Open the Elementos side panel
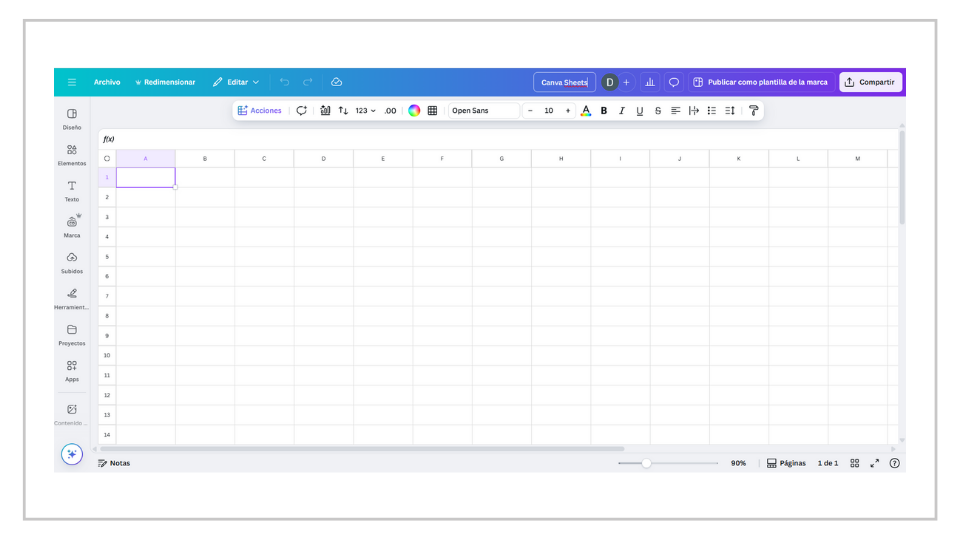The width and height of the screenshot is (960, 540). coord(72,155)
